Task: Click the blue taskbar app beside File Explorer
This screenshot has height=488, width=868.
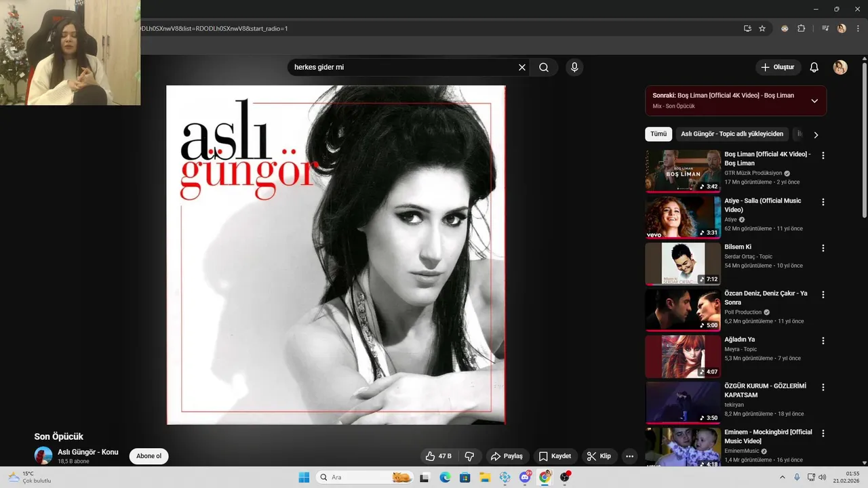Action: pyautogui.click(x=505, y=477)
